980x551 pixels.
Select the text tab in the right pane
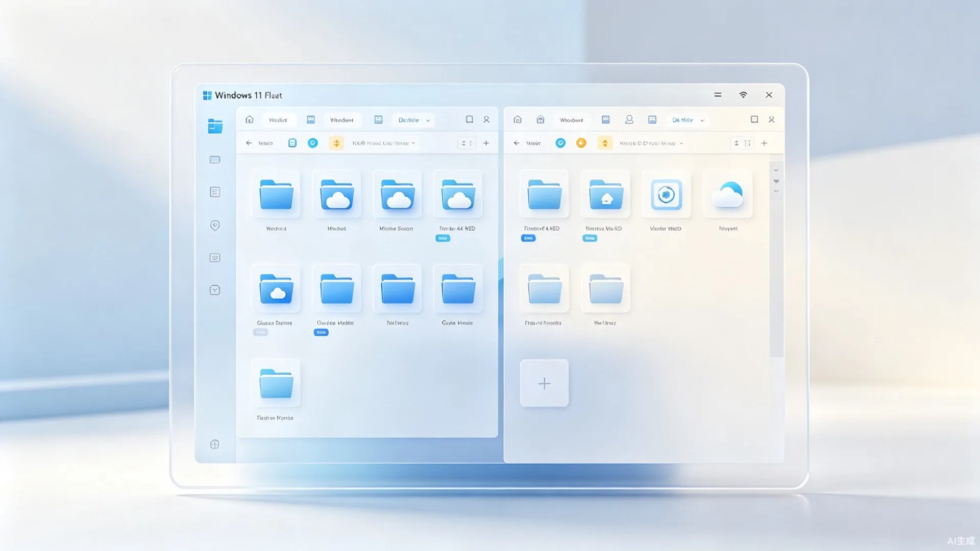(x=571, y=120)
